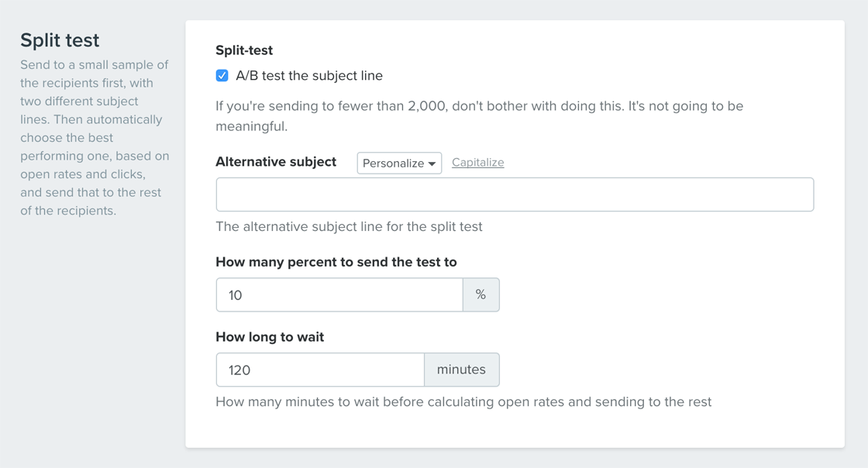Click the minutes unit addon

462,370
